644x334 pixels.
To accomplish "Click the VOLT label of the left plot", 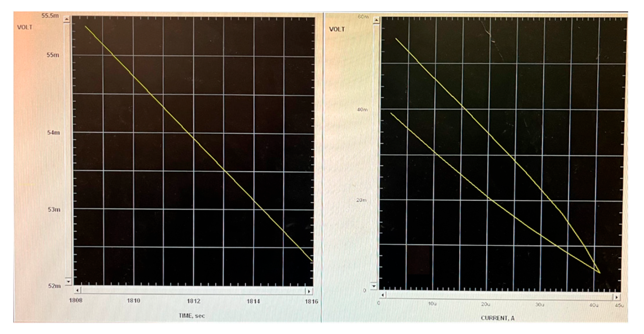I will coord(25,27).
